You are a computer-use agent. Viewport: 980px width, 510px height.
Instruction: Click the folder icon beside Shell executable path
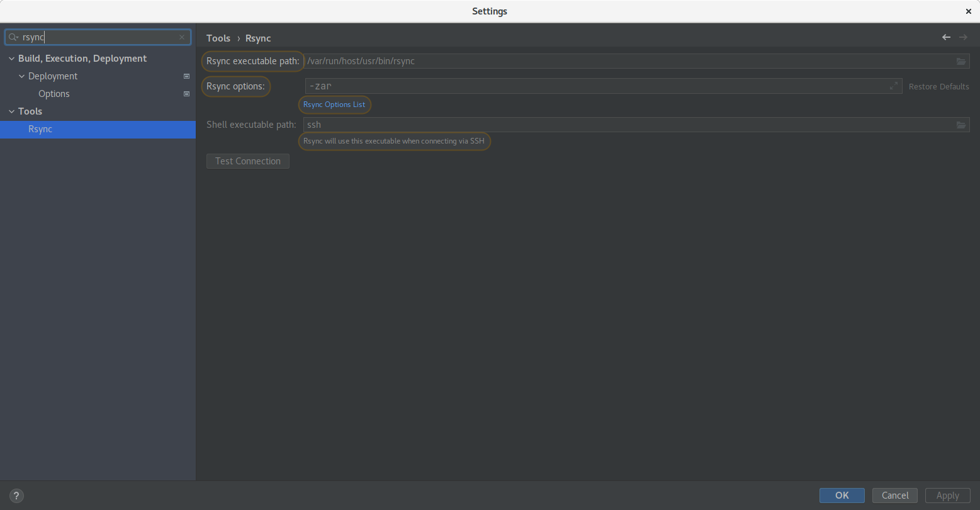click(x=961, y=125)
